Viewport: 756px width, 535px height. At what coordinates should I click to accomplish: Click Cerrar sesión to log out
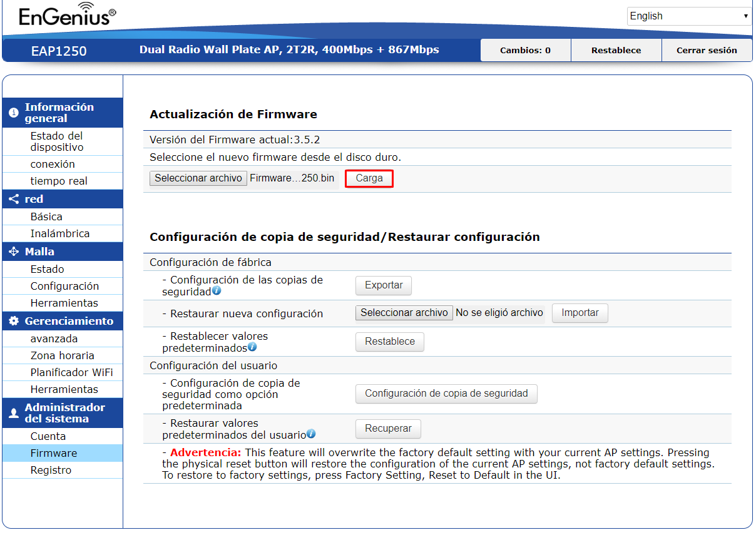tap(707, 50)
